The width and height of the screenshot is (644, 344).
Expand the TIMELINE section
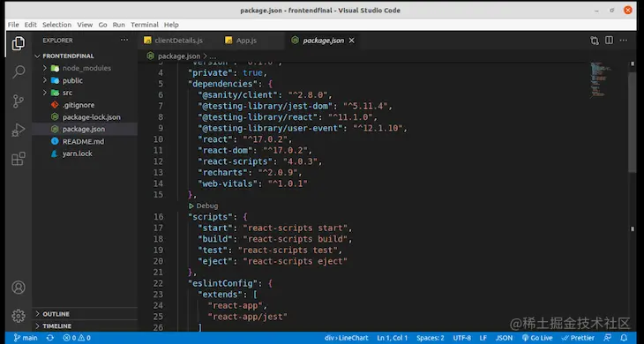coord(85,326)
